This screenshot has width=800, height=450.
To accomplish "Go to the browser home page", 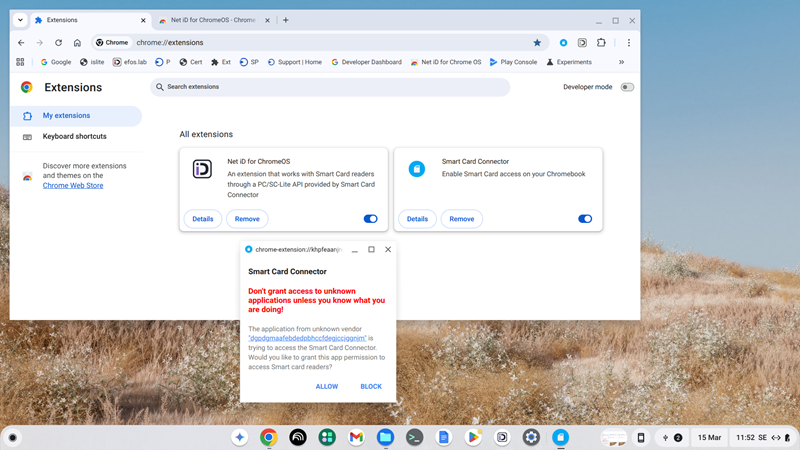I will coord(77,43).
